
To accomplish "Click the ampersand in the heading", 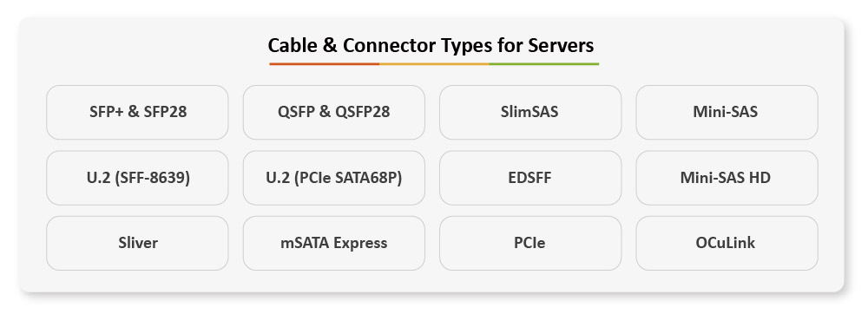I will [x=329, y=45].
